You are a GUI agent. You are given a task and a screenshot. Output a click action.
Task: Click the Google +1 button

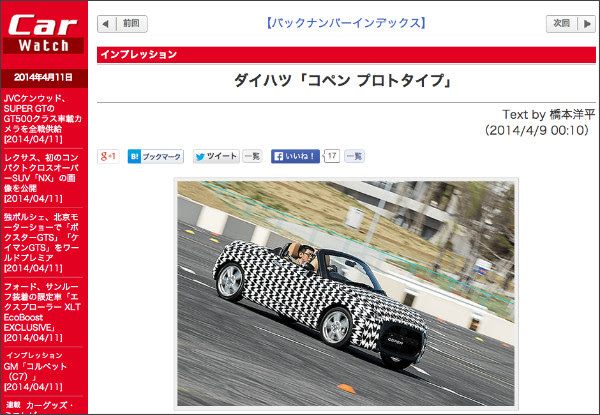tap(108, 156)
